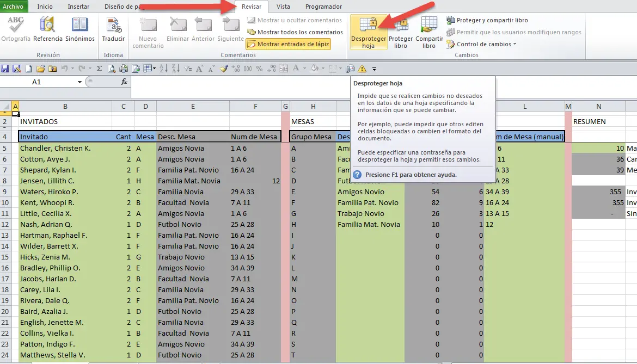Image resolution: width=637 pixels, height=364 pixels.
Task: Click the AutoSum sigma icon
Action: 99,69
